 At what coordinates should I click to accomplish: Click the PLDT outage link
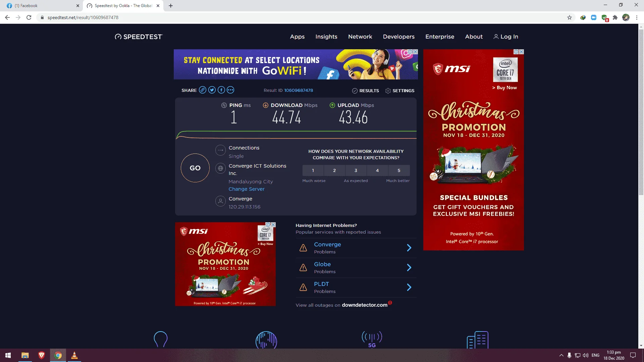point(321,284)
